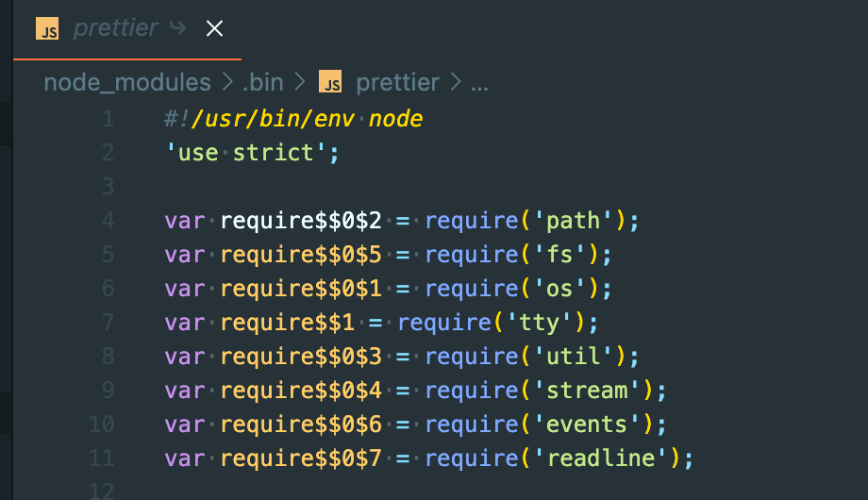868x500 pixels.
Task: Click breadcrumb chevron after node_modules
Action: (227, 82)
